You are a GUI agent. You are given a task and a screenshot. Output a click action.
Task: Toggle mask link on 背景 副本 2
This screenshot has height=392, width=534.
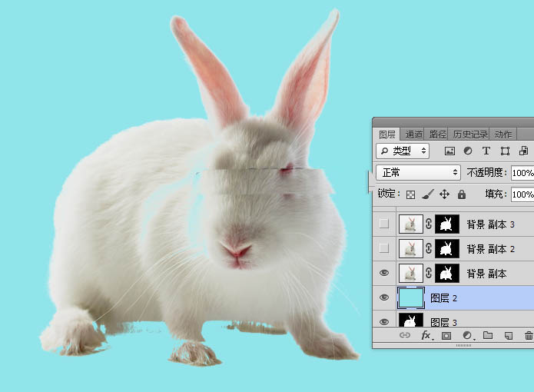(429, 248)
